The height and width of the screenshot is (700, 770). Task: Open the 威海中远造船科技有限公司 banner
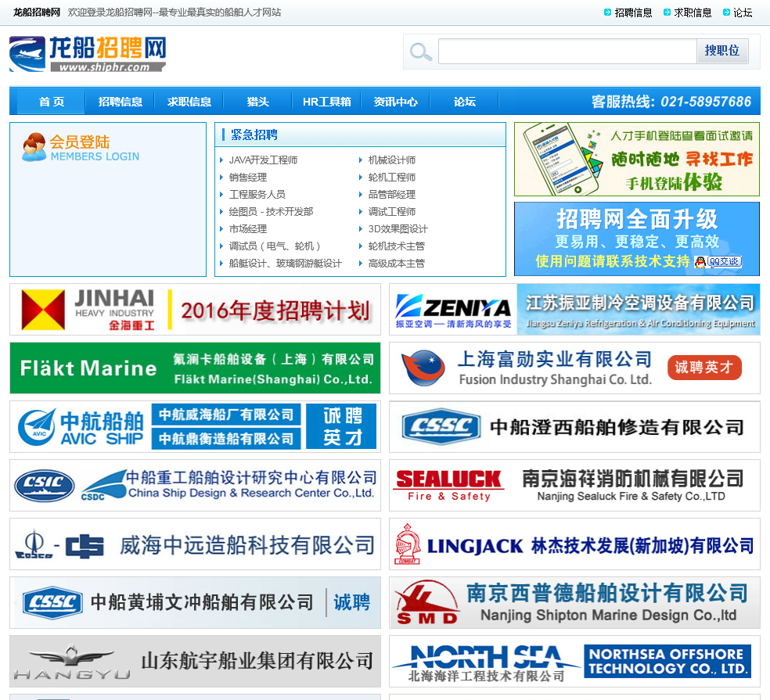click(195, 544)
